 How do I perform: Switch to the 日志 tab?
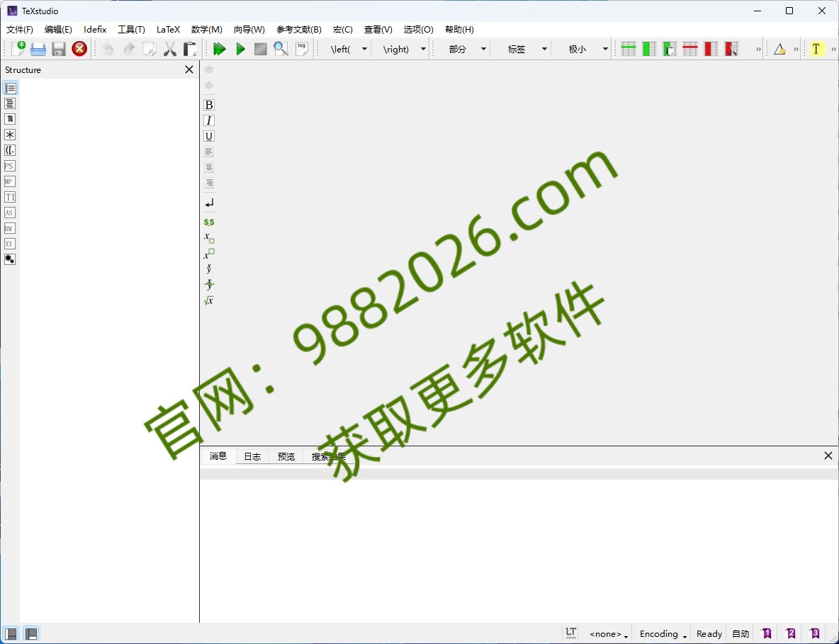252,456
